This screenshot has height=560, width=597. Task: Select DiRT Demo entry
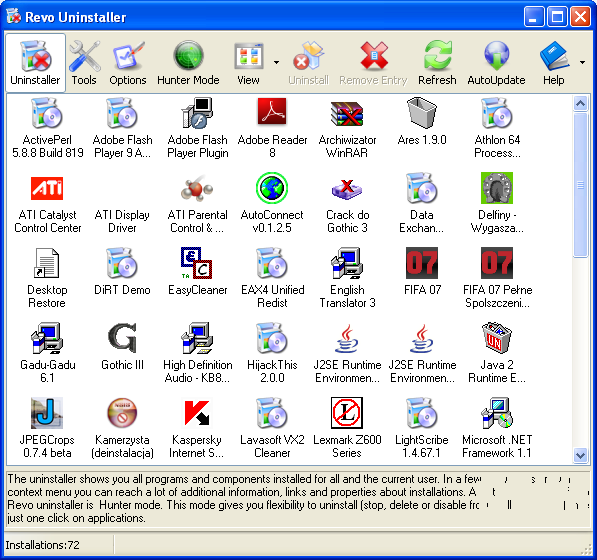(x=122, y=272)
